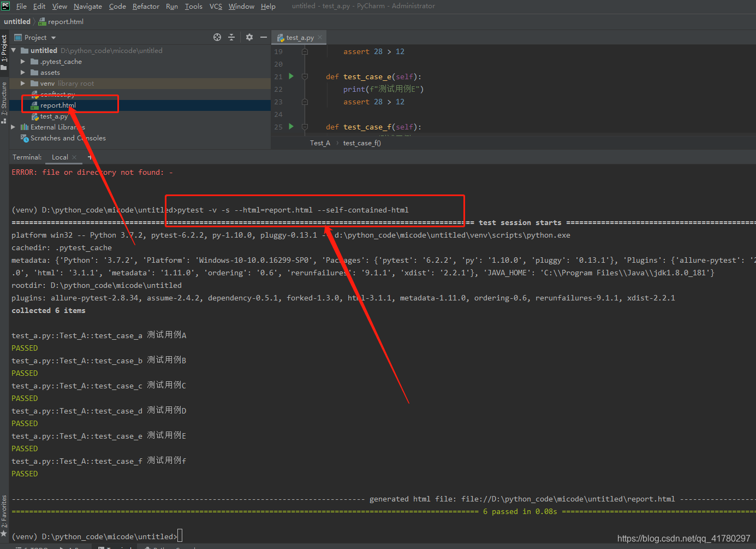Click the untitled breadcrumb in navigation bar
Viewport: 756px width, 549px height.
click(x=17, y=22)
